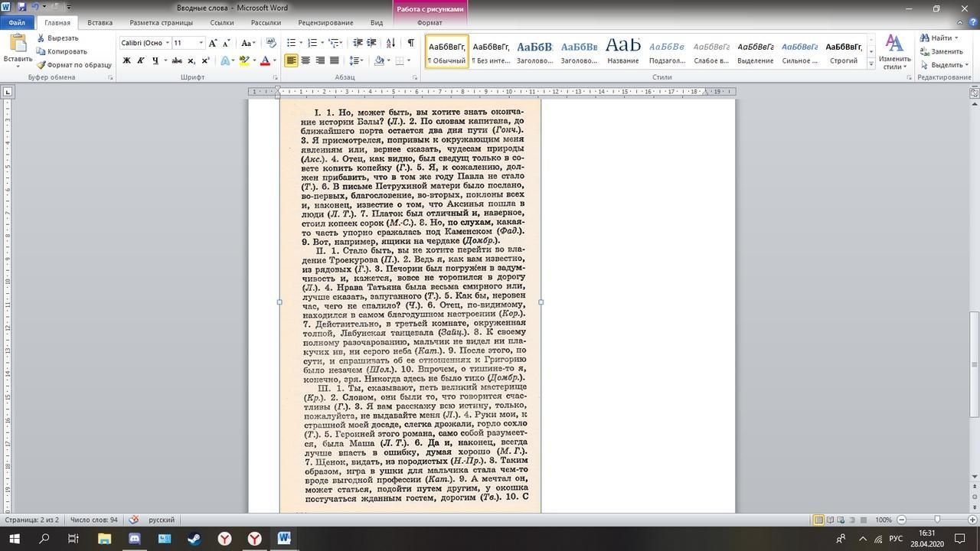The image size is (980, 551).
Task: Open the Рецензирование tab
Action: click(x=325, y=23)
